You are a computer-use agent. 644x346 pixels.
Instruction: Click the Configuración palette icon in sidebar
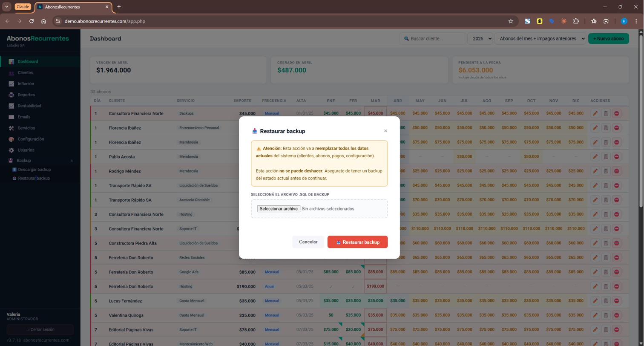11,139
